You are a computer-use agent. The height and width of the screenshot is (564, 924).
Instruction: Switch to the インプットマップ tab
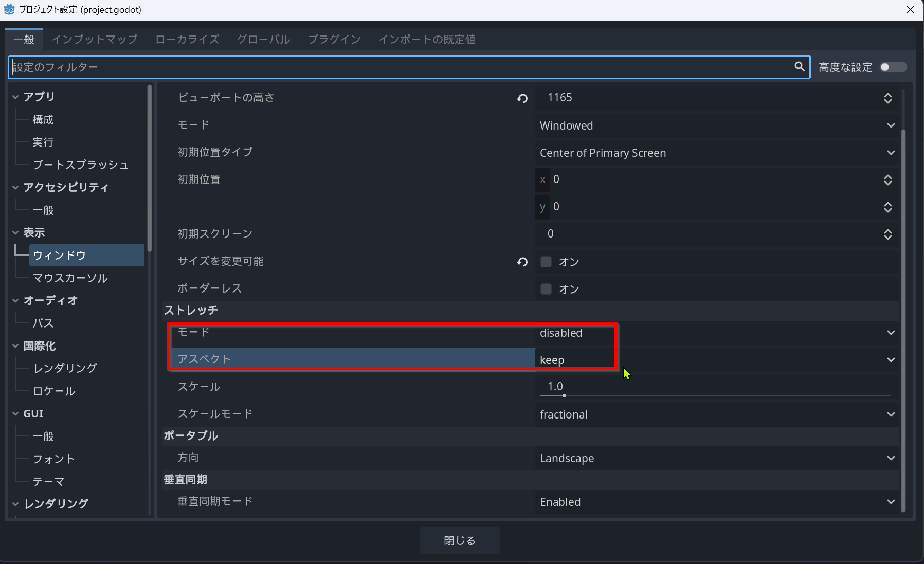[95, 40]
